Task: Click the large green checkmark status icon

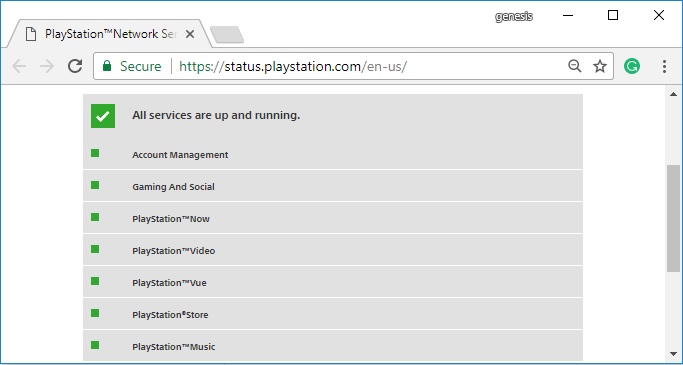Action: pyautogui.click(x=103, y=116)
